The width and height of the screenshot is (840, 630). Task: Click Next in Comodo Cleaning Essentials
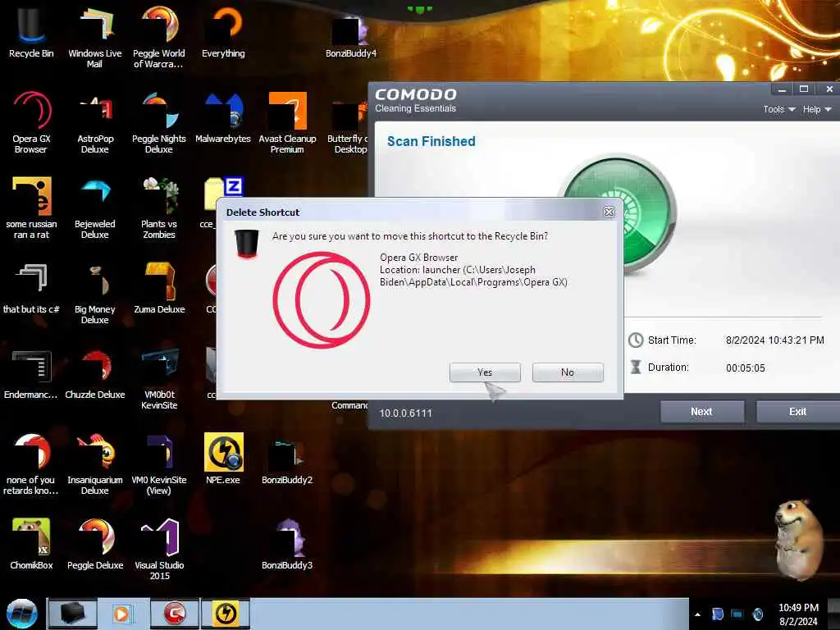click(x=702, y=412)
